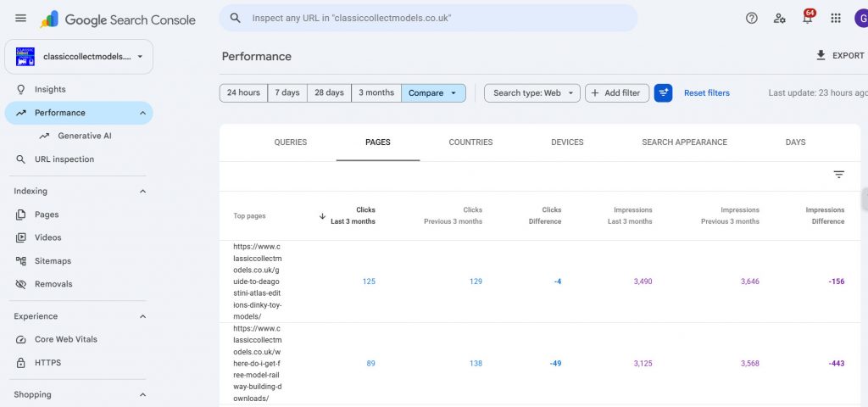Click the Inspect any URL search field
The image size is (868, 407).
[x=428, y=18]
